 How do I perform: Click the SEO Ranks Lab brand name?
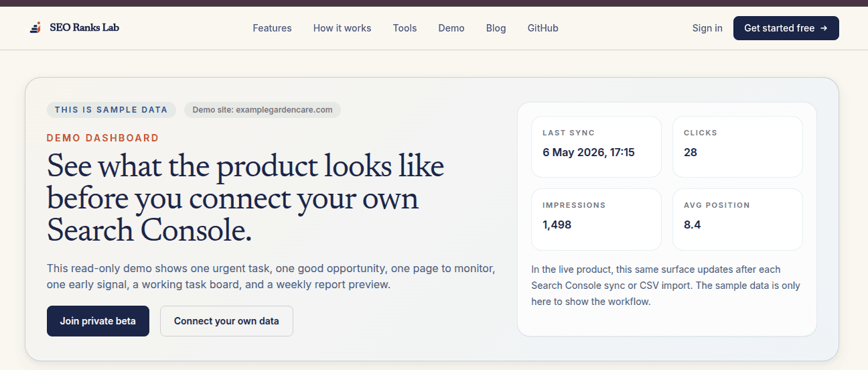(x=84, y=27)
